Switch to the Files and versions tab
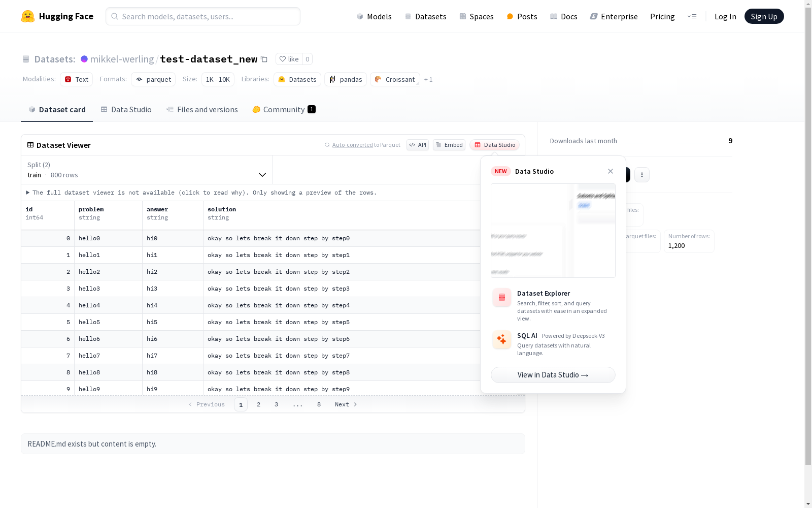 [202, 110]
